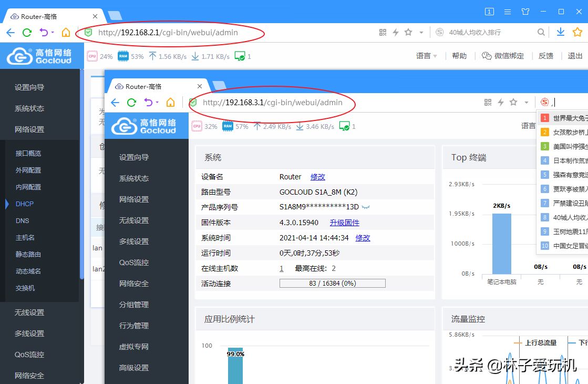The image size is (588, 384).
Task: Select the top search suggestion 世界最大兔子
Action: point(562,118)
